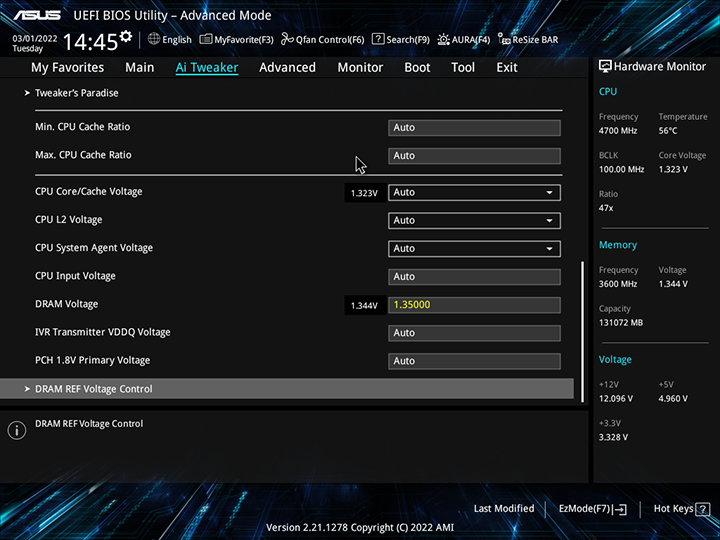Click the settings list vertical scrollbar
The width and height of the screenshot is (720, 540).
[x=582, y=330]
